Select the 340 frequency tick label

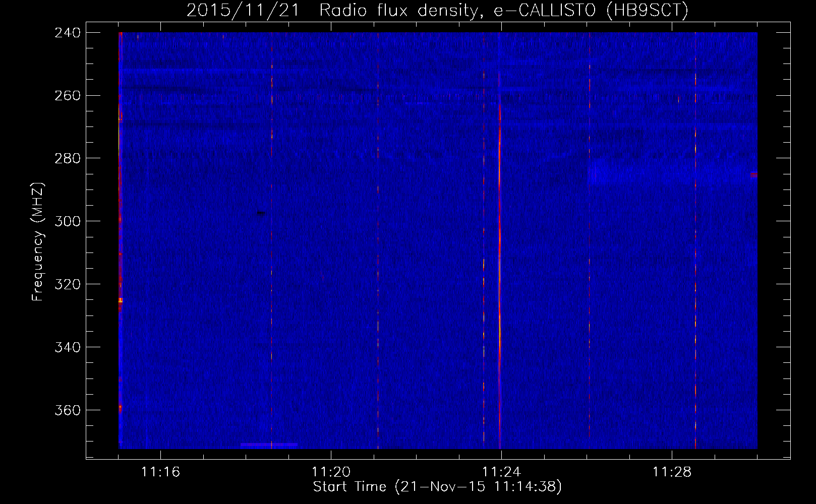coord(68,348)
